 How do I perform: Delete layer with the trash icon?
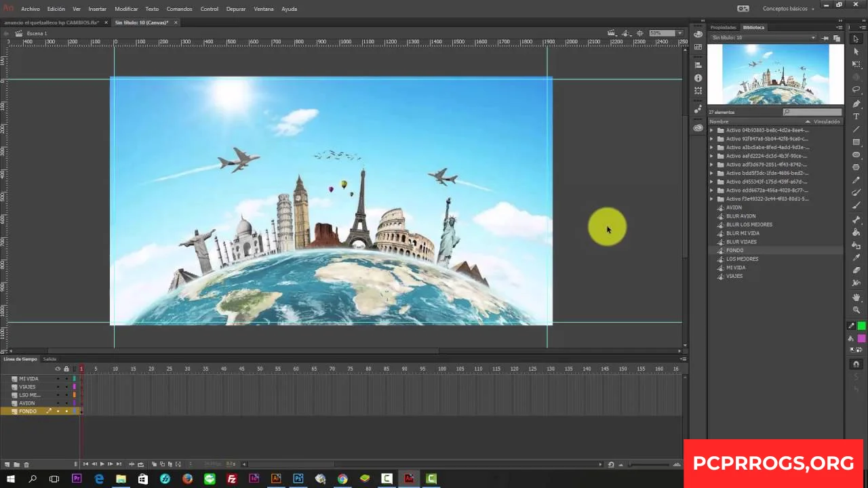pos(26,464)
